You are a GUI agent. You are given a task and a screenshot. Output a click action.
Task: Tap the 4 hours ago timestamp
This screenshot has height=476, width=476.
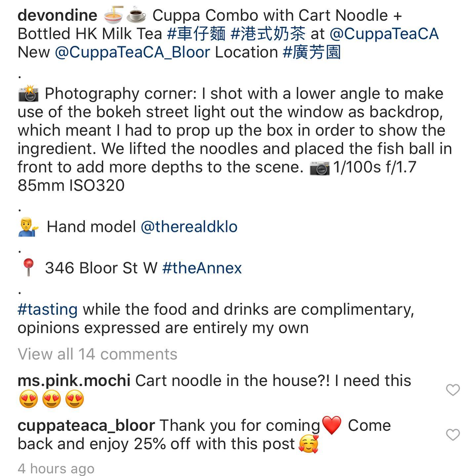pos(56,468)
